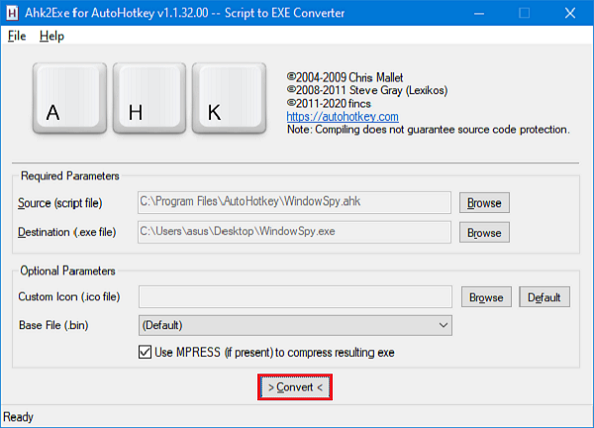Click the Ahk2Exe app icon in title bar
This screenshot has width=594, height=428.
[12, 13]
